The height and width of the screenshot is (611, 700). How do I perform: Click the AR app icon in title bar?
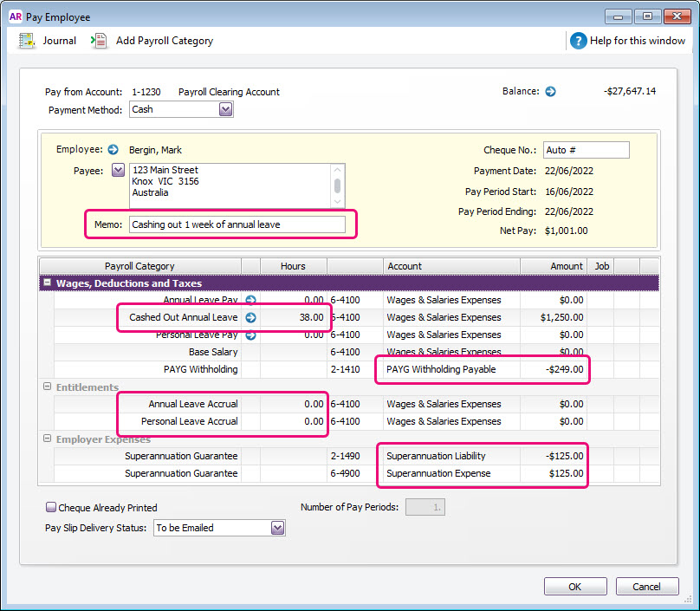(16, 16)
